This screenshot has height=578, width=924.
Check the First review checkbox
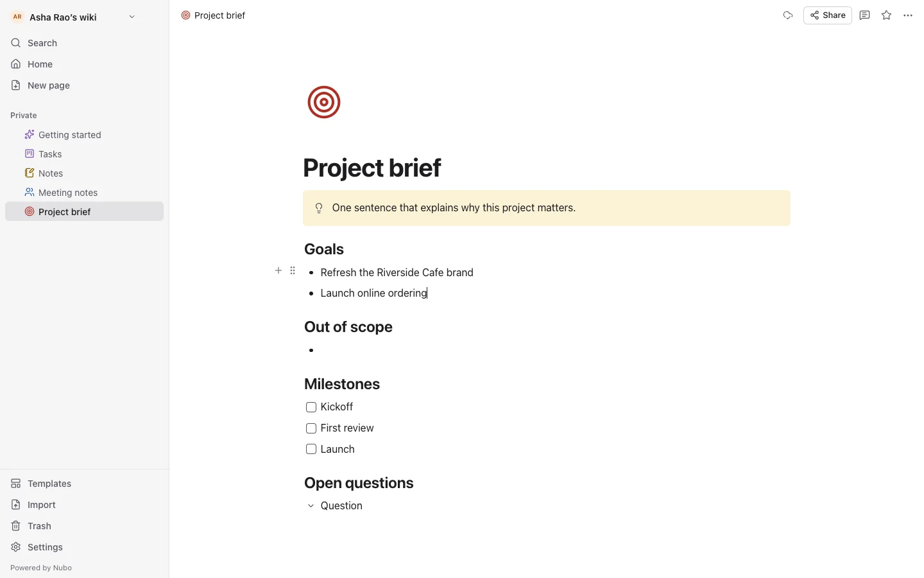pyautogui.click(x=311, y=428)
